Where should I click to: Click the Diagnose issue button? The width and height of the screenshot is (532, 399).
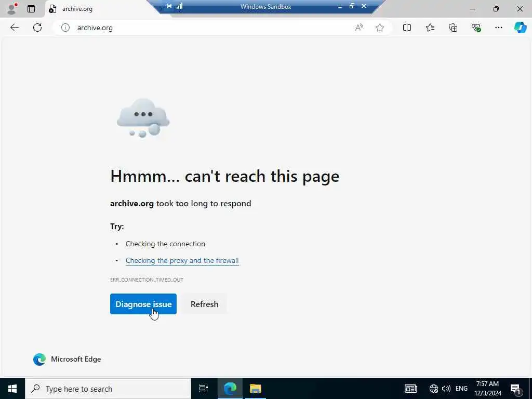pos(143,304)
